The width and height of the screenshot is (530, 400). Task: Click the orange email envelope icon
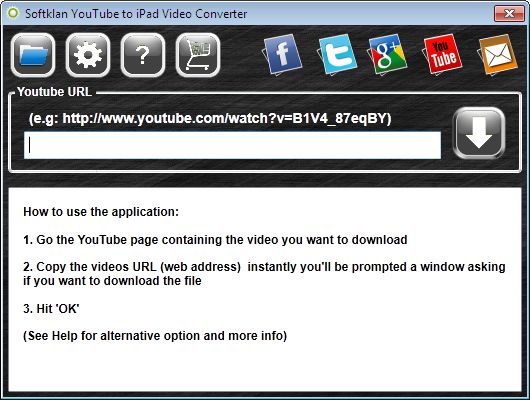pos(497,54)
